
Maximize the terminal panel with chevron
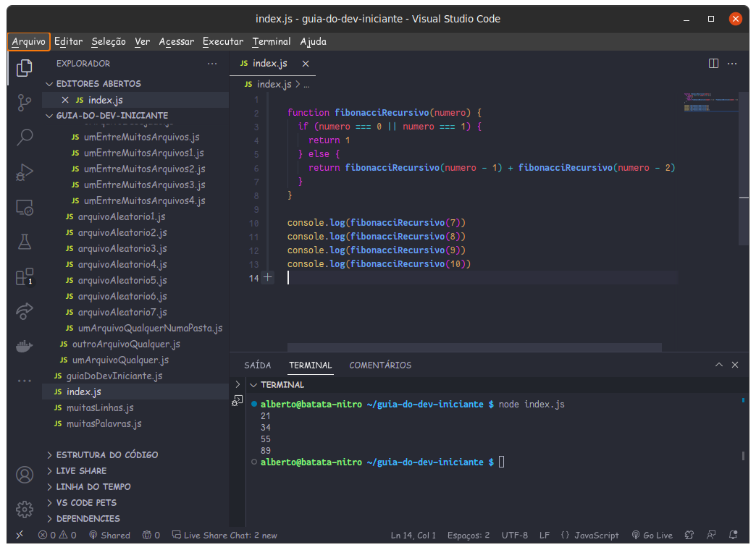pos(718,365)
